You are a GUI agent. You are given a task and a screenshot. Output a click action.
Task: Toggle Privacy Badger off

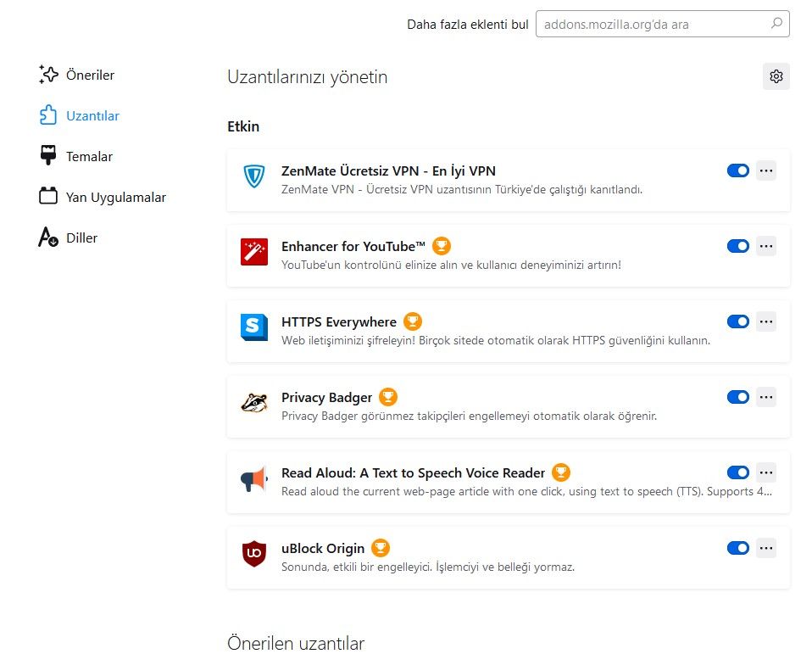738,397
